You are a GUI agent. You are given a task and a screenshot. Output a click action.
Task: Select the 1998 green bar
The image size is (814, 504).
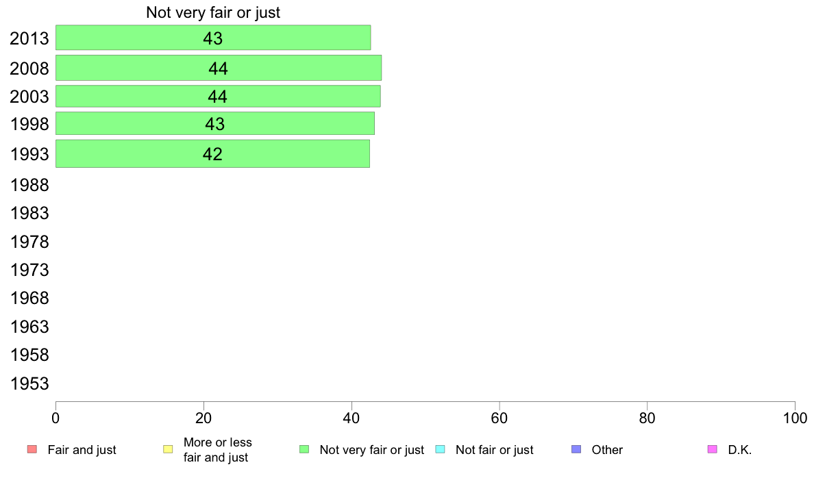click(215, 123)
